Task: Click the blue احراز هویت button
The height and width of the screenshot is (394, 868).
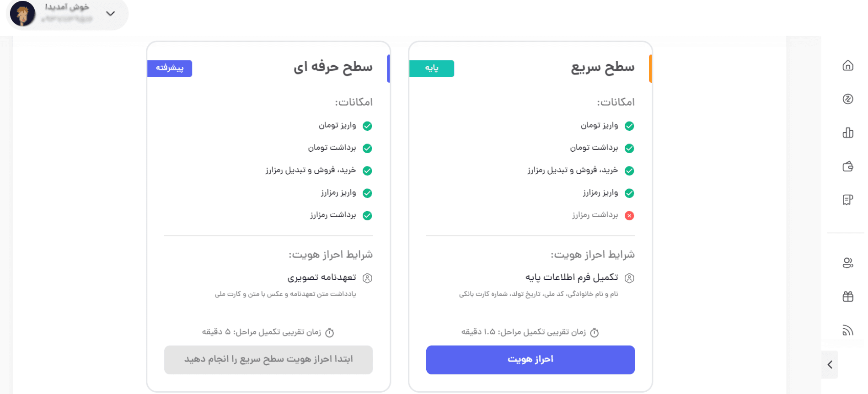Action: point(530,360)
